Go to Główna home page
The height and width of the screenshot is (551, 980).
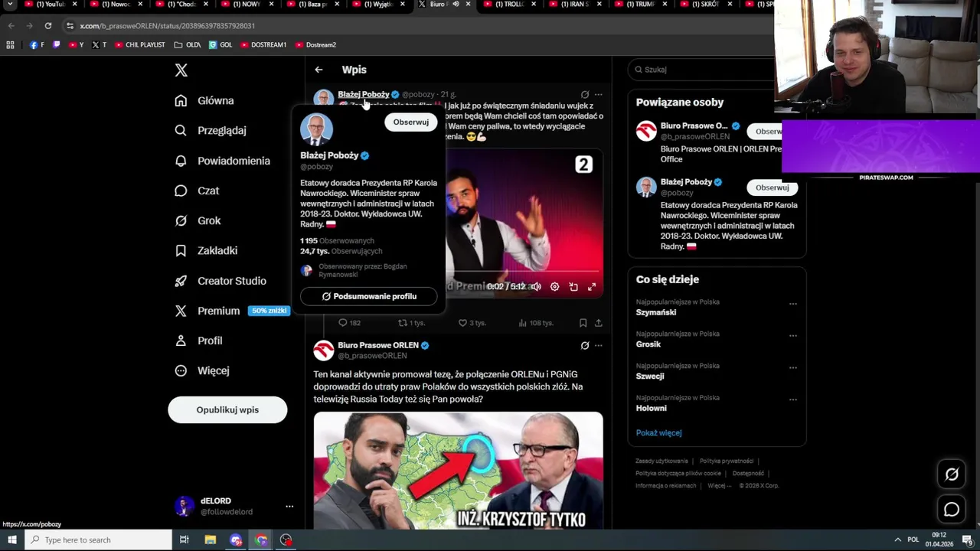204,100
